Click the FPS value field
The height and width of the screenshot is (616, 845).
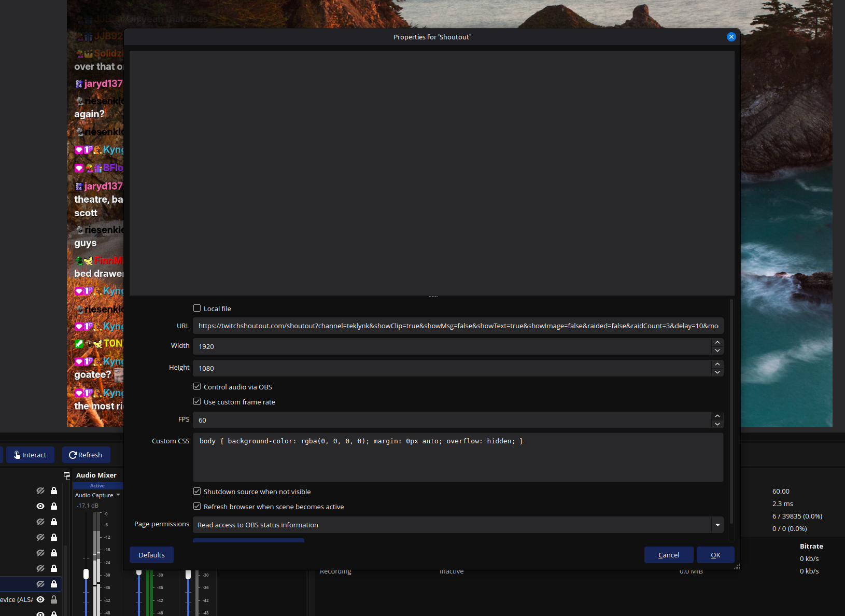pos(452,420)
